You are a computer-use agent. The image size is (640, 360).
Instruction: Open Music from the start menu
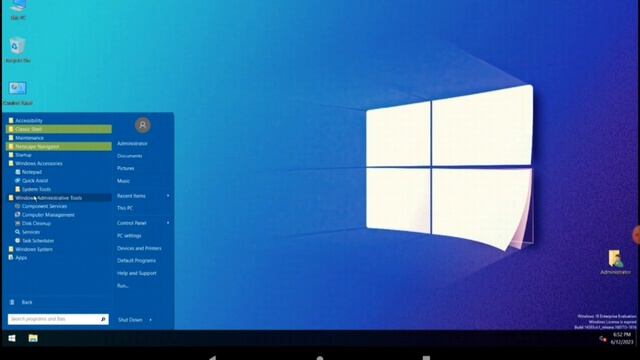[123, 181]
